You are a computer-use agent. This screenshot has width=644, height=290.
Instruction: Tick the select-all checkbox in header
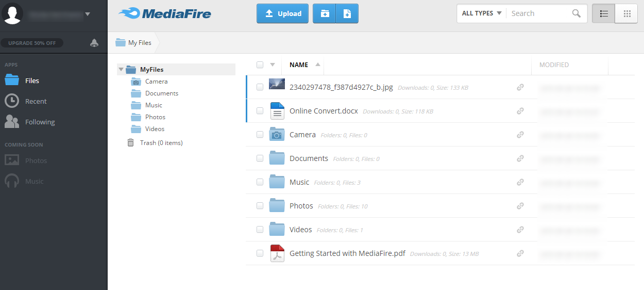260,65
